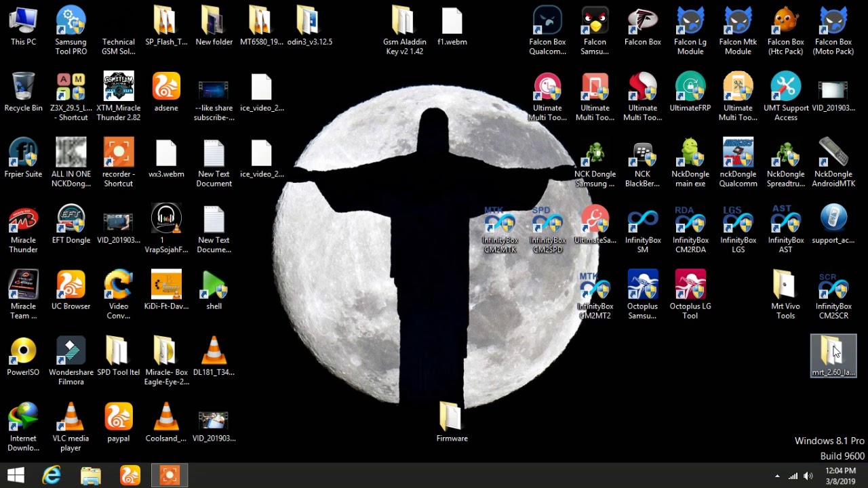This screenshot has width=868, height=488.
Task: Select the Falcon Box Qualcomm shortcut
Action: click(547, 31)
